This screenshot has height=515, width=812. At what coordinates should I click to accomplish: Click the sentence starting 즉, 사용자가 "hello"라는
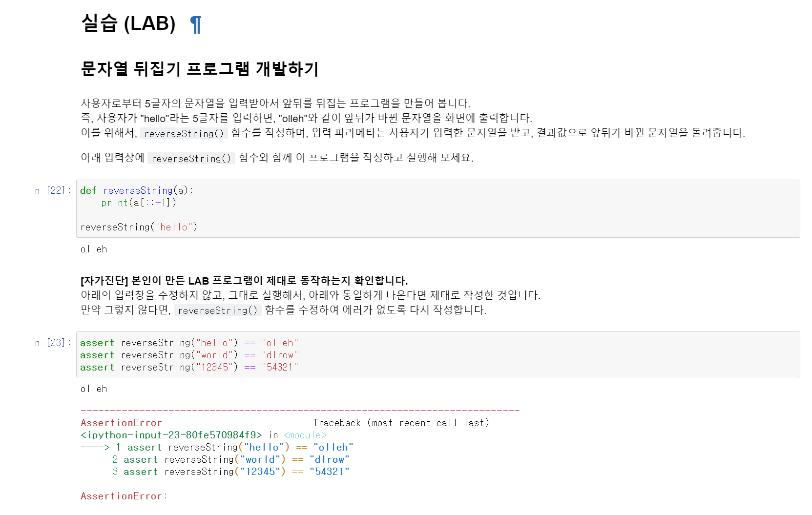[307, 118]
